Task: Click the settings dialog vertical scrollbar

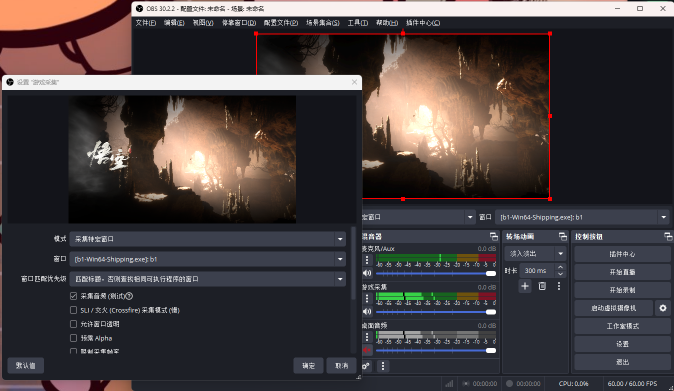Action: 353,263
